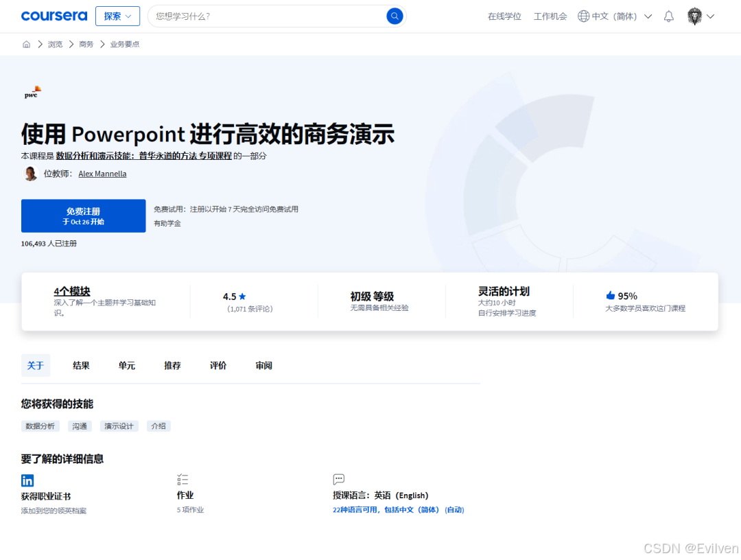Select the 关于 tab
This screenshot has height=560, width=741.
point(36,365)
